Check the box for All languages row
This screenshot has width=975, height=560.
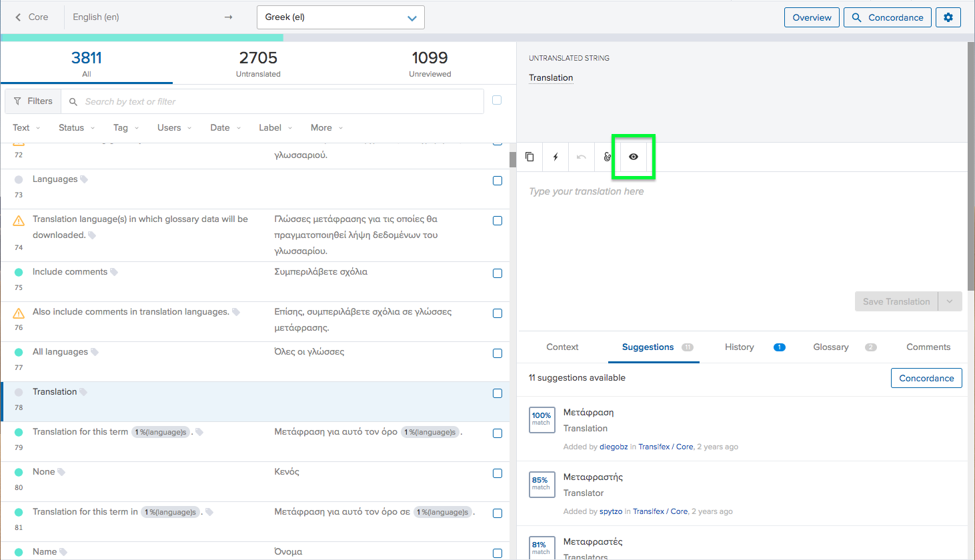[498, 353]
